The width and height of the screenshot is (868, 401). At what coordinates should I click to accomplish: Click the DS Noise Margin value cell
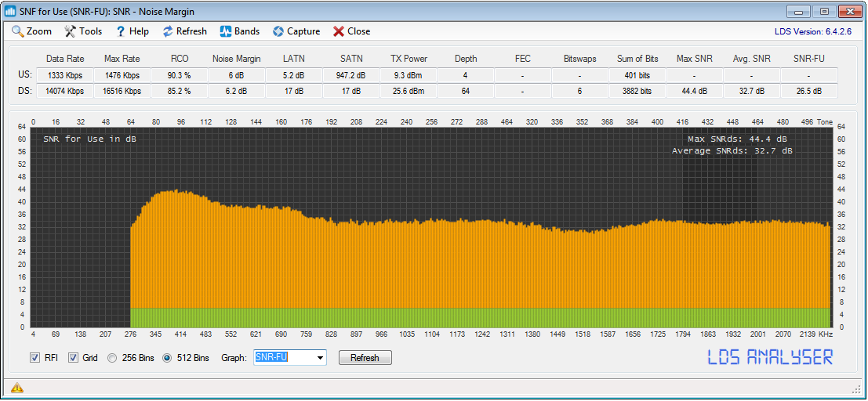pos(238,91)
